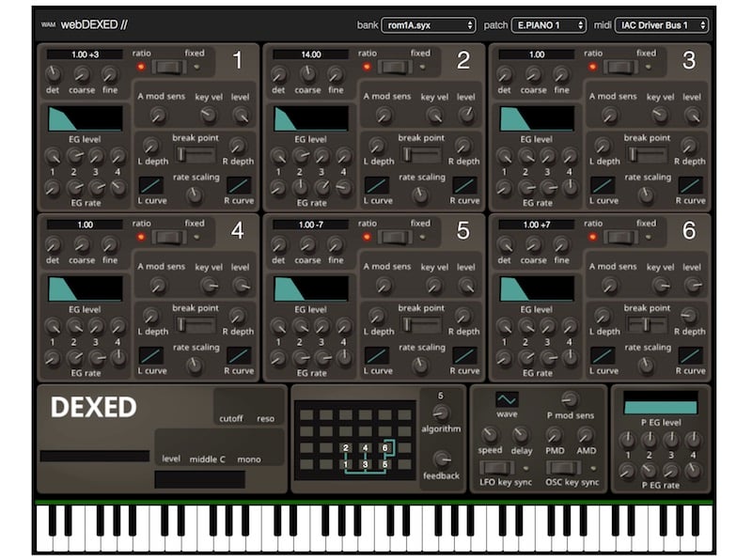The height and width of the screenshot is (560, 752).
Task: Click operator 1 R curve icon
Action: tap(239, 185)
